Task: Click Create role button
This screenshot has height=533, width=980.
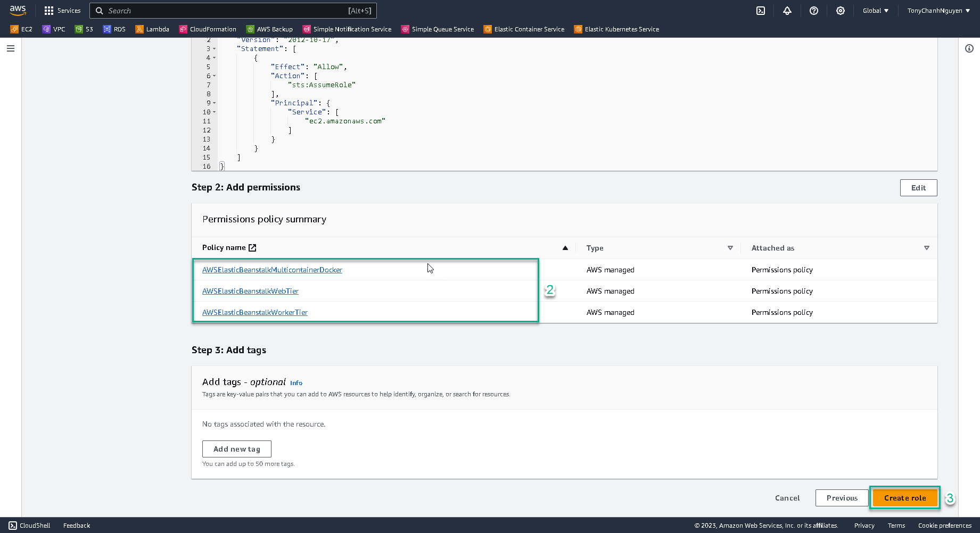Action: tap(905, 498)
